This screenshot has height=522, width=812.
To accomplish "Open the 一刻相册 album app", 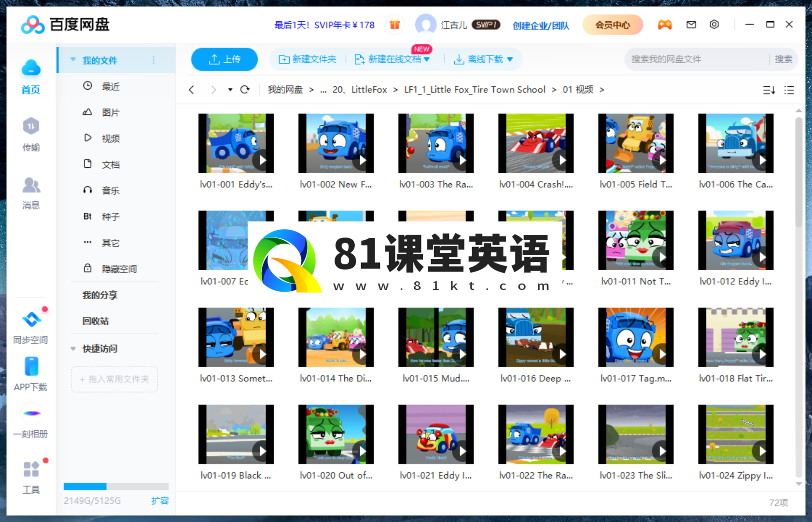I will (31, 422).
